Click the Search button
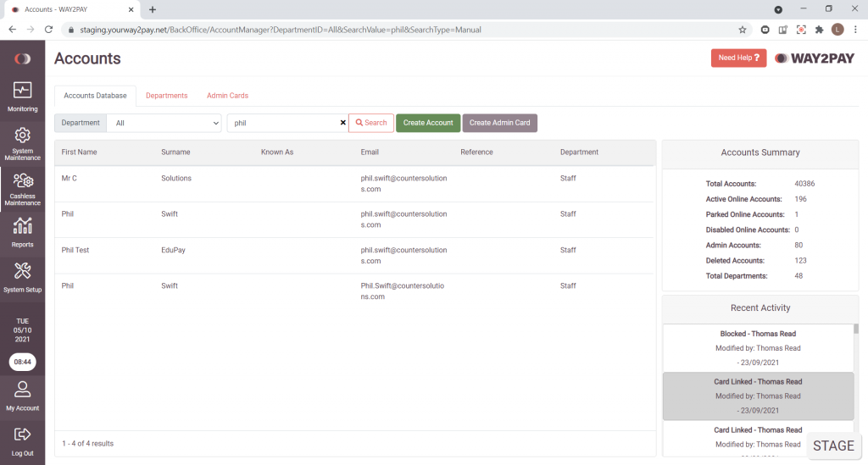 click(371, 123)
